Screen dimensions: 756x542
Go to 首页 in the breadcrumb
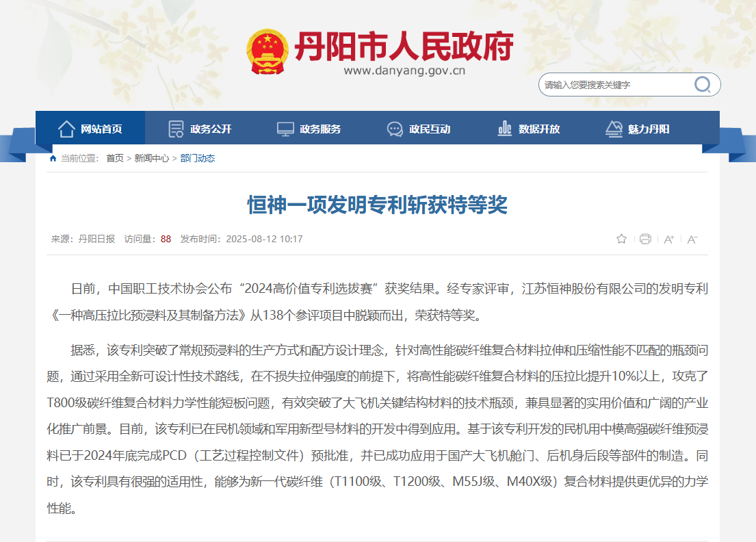(x=115, y=158)
